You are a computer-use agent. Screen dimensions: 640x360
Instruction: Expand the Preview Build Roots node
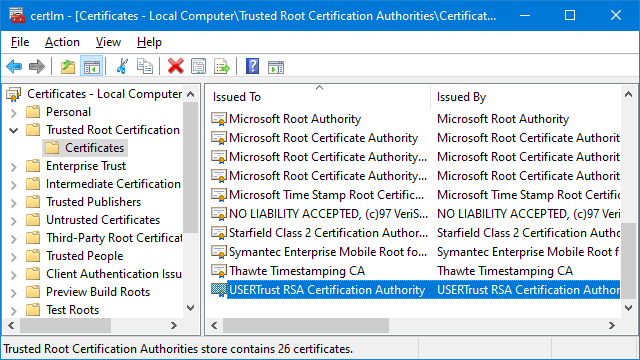pos(13,293)
